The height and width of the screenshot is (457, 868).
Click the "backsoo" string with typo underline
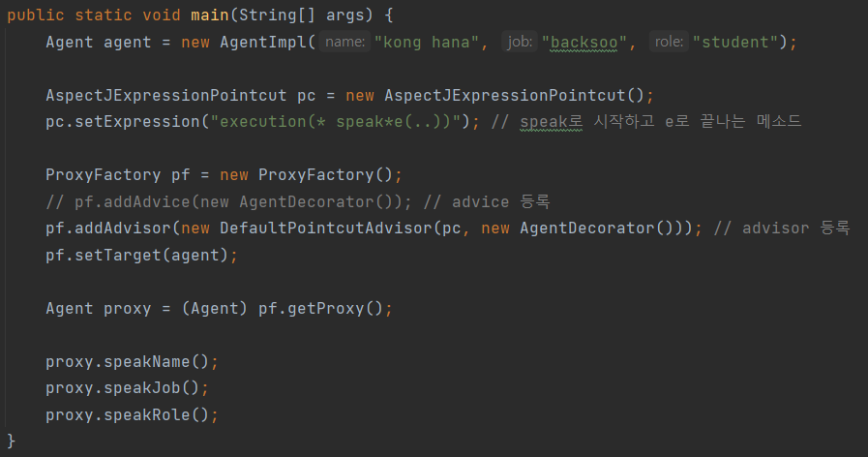point(584,42)
